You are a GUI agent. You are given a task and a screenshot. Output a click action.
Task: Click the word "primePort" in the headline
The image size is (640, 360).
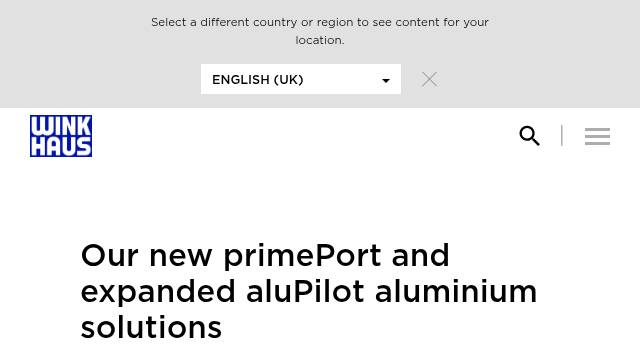coord(302,257)
